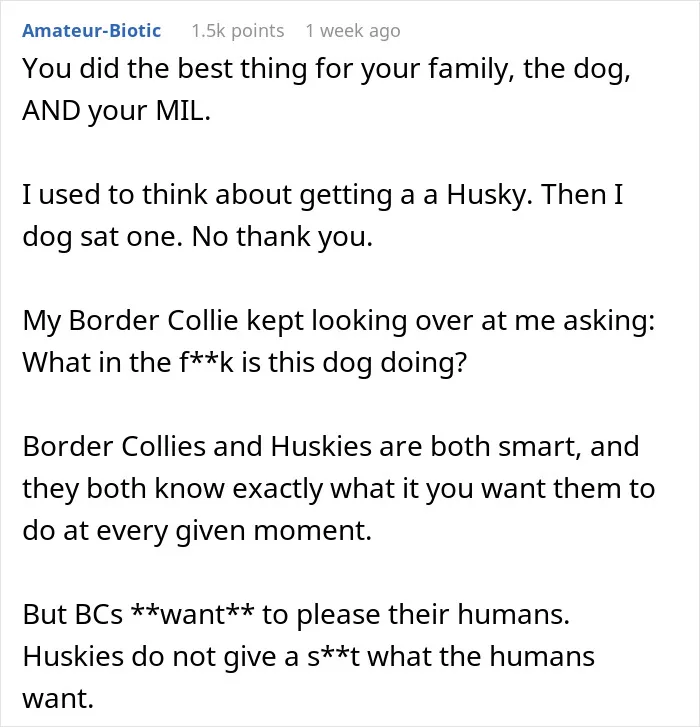Image resolution: width=700 pixels, height=727 pixels.
Task: Click the line 'Huskies do not give a s**t'
Action: tap(308, 657)
